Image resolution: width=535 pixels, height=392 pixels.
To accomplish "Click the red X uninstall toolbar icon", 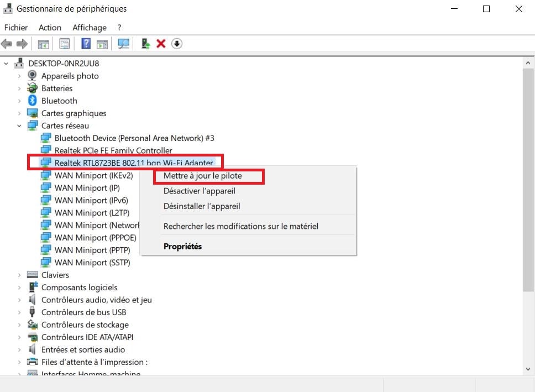I will click(161, 44).
